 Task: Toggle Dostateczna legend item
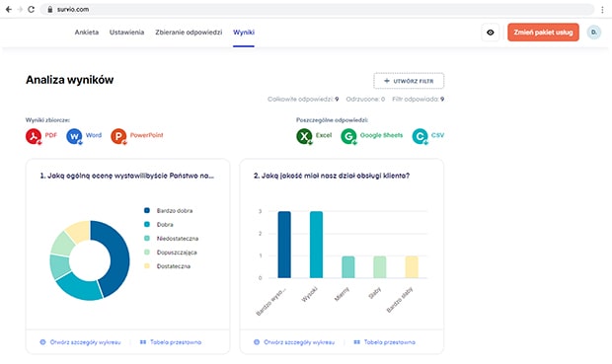point(167,266)
